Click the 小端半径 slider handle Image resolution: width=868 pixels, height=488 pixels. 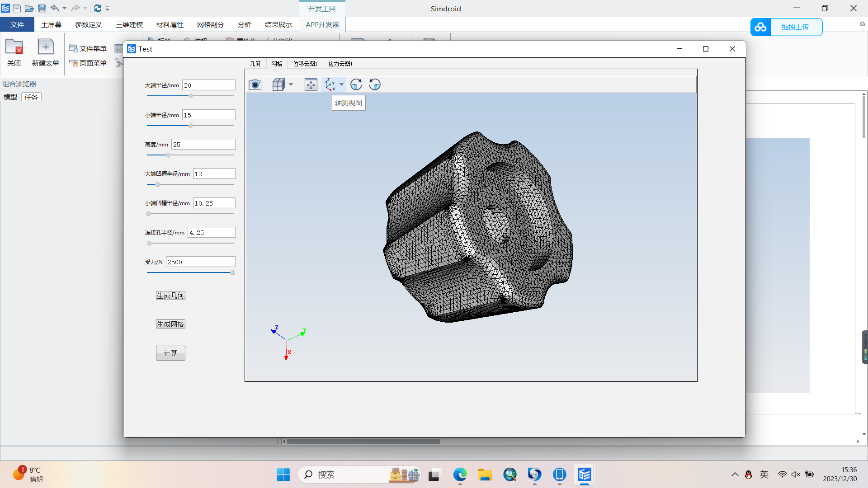tap(191, 126)
